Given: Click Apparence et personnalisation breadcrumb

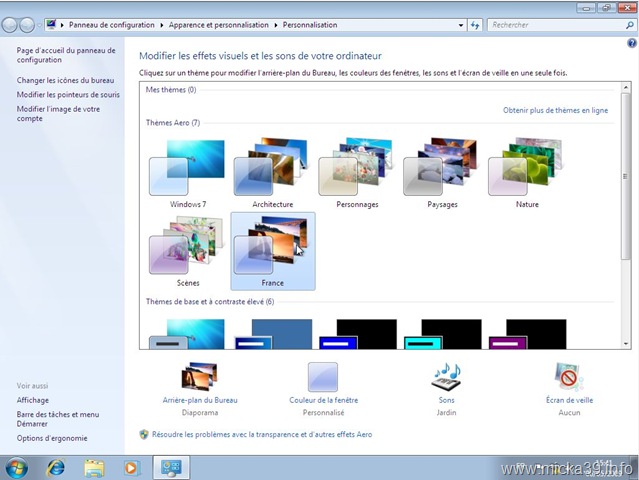Looking at the screenshot, I should pyautogui.click(x=218, y=25).
